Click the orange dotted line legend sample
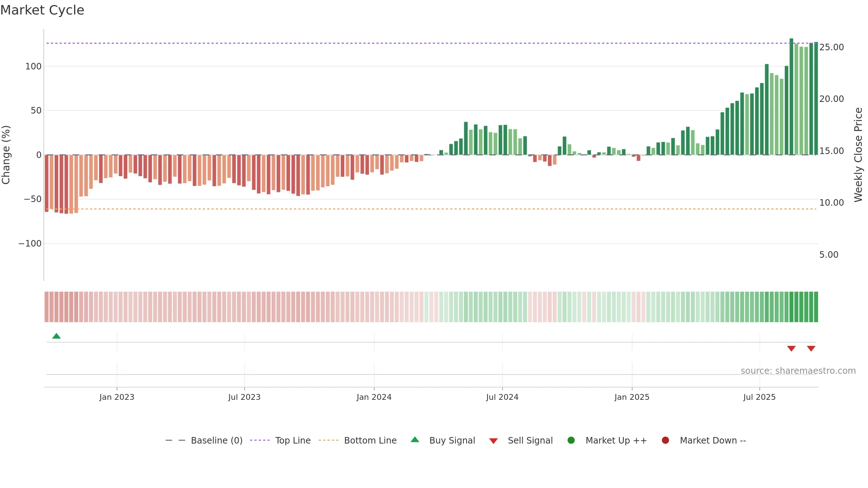 pos(328,440)
